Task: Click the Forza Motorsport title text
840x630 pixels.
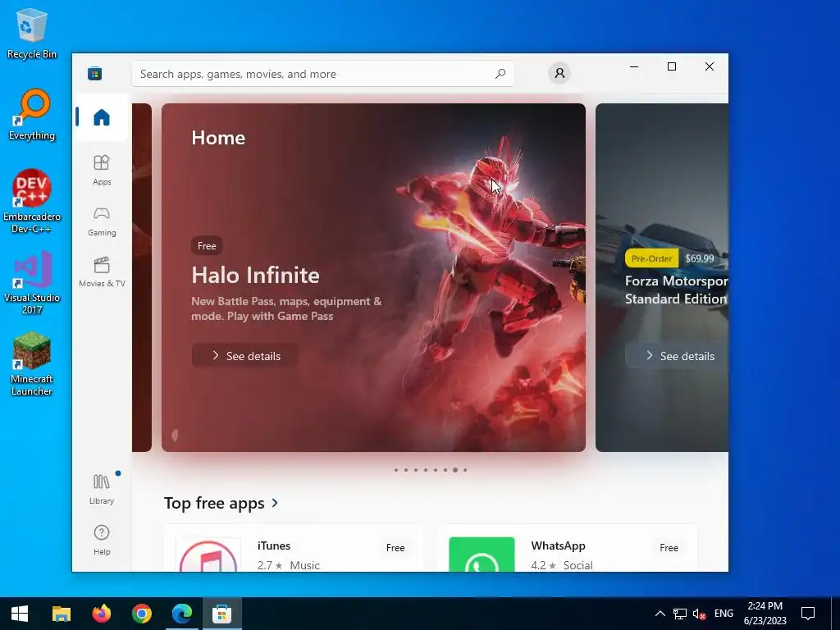Action: coord(677,290)
